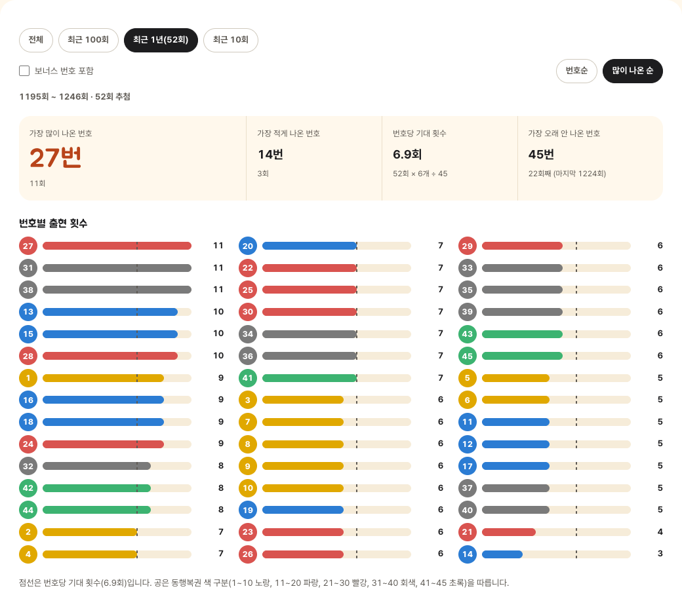Click the count 10 in ball 15's row
Screen dimensions: 682x616
click(x=218, y=334)
